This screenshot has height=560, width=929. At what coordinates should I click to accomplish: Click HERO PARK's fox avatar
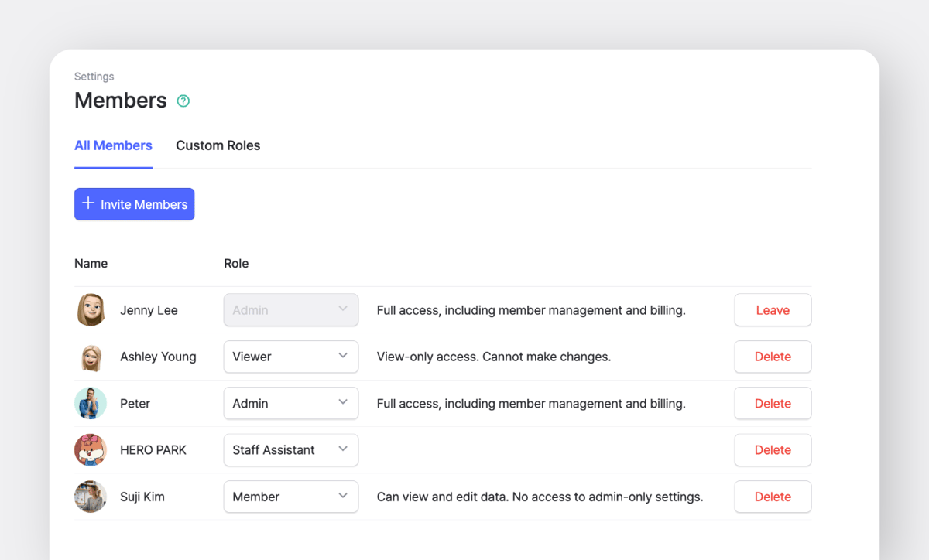click(x=91, y=449)
